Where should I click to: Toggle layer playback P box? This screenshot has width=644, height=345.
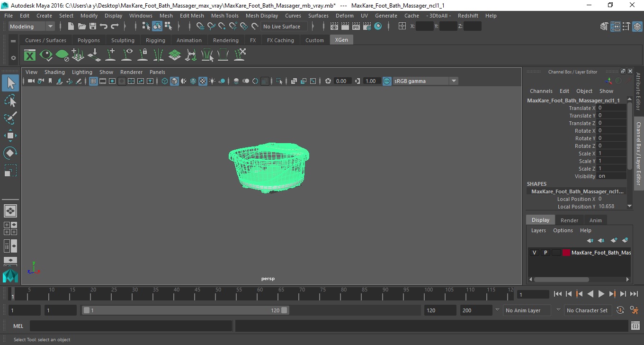click(x=545, y=253)
